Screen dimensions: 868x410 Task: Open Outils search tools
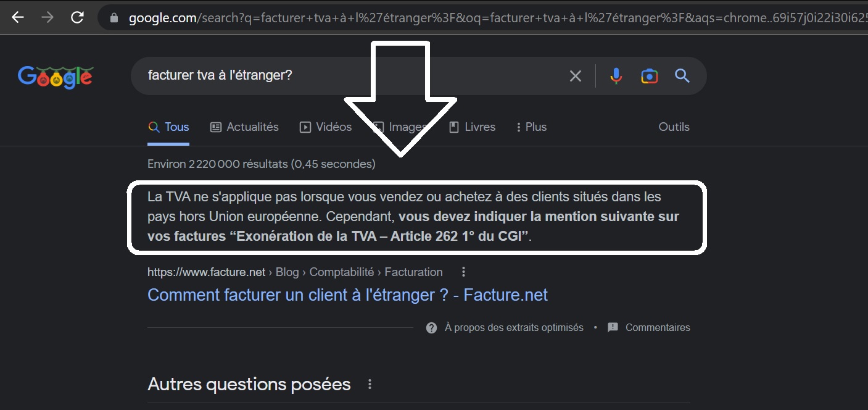[x=674, y=127]
